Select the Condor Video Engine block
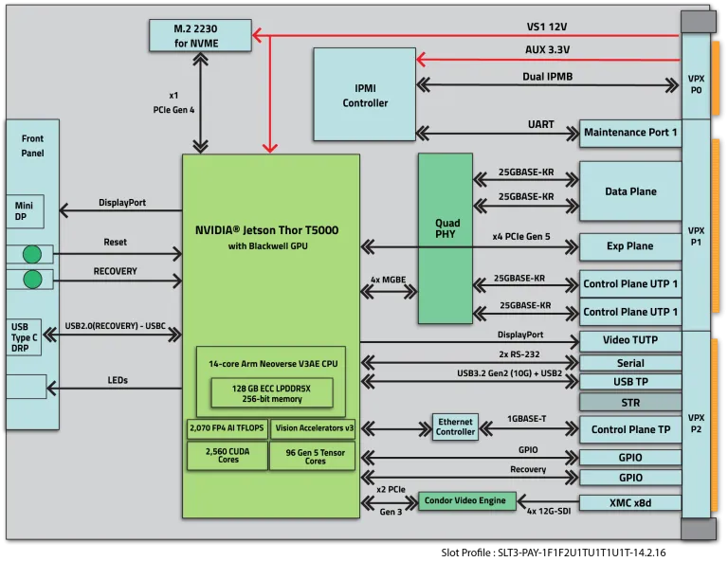 (x=467, y=501)
